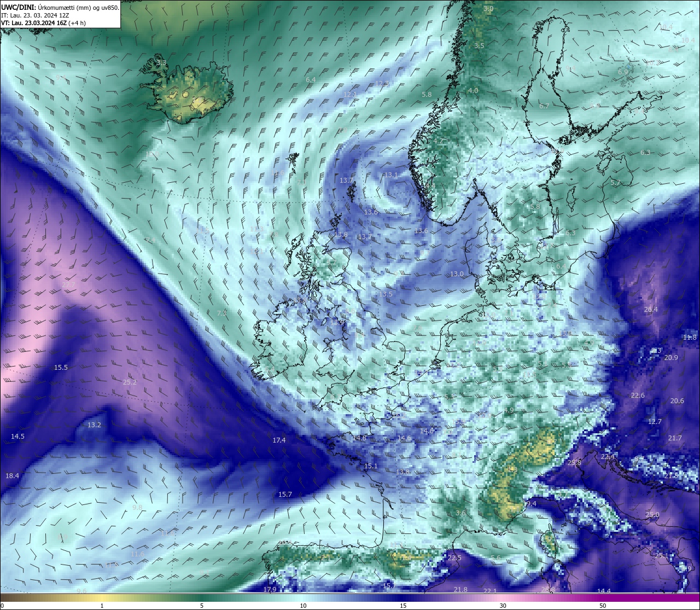Click the 13.1 value near Norway
The image size is (700, 610).
[390, 175]
